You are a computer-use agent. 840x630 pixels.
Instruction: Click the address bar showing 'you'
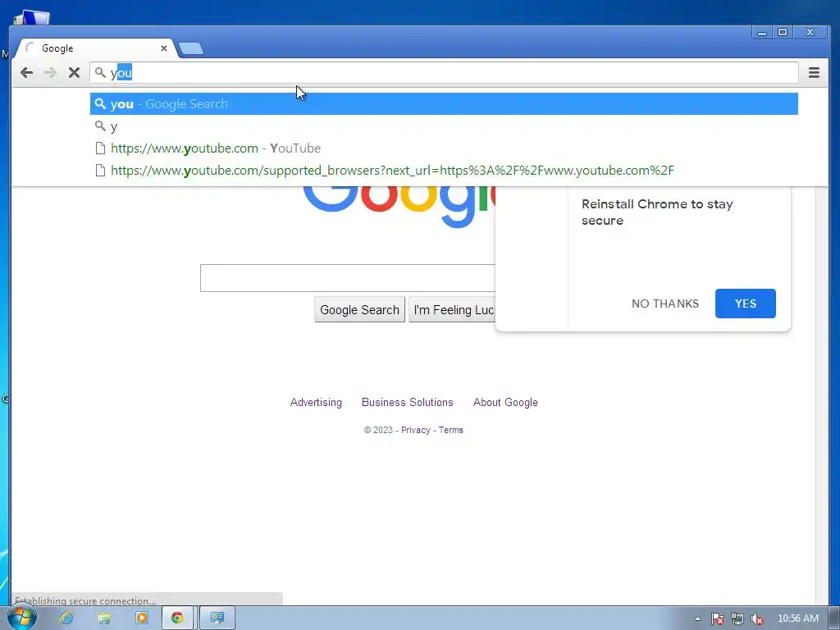[444, 72]
